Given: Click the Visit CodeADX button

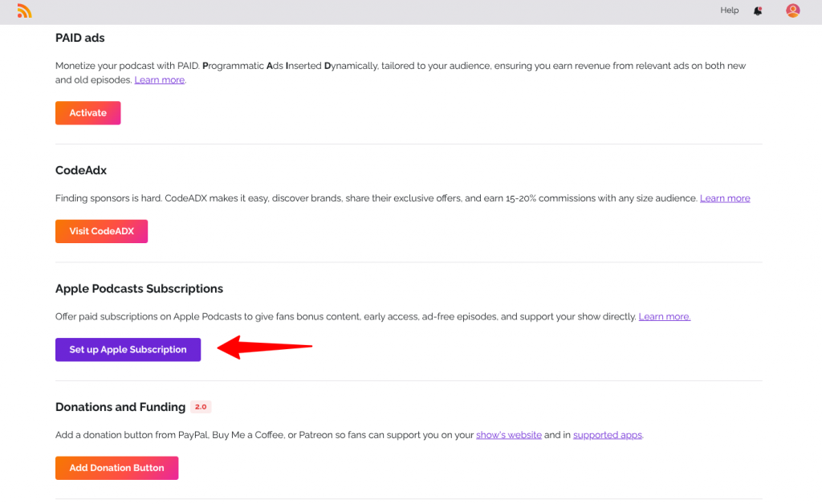Looking at the screenshot, I should (101, 231).
